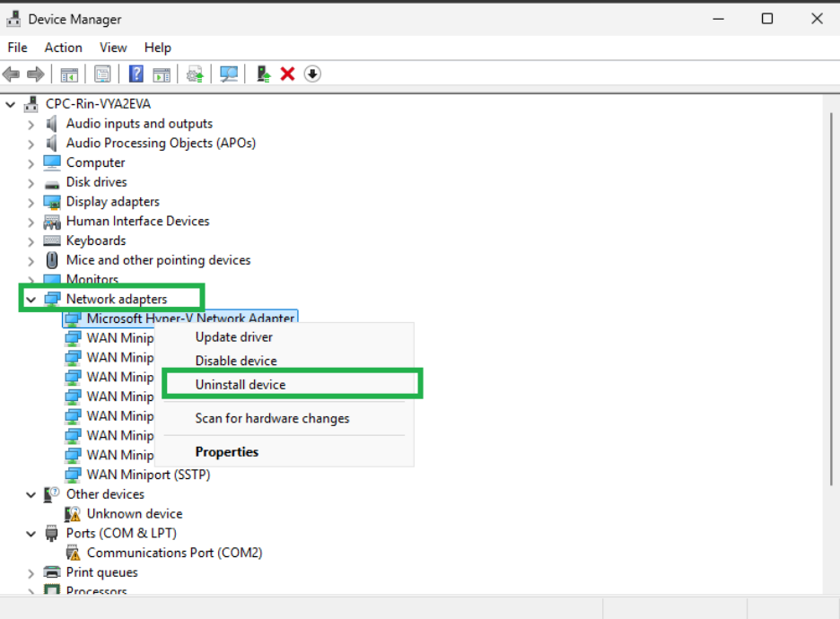
Task: Collapse the Other devices category
Action: (31, 495)
